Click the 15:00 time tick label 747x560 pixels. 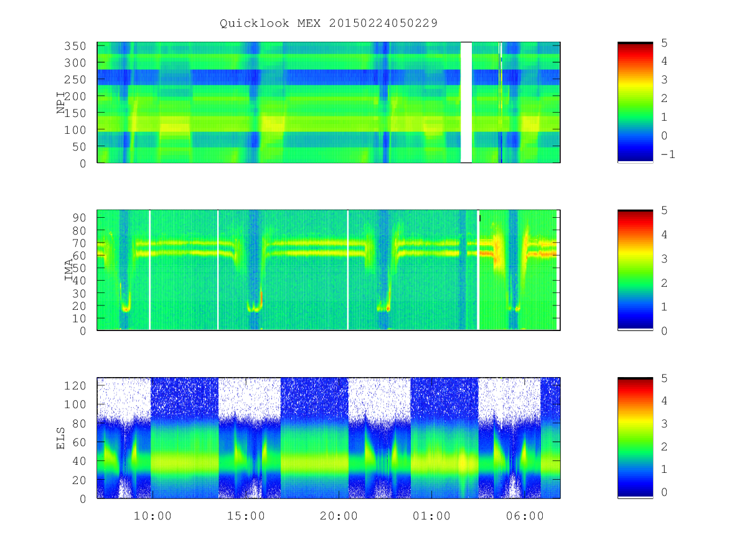[246, 516]
